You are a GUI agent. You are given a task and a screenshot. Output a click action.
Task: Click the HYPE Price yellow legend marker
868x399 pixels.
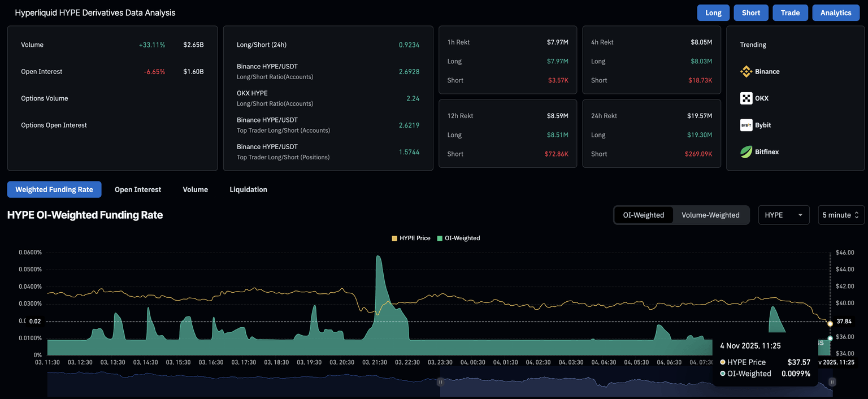click(x=394, y=238)
